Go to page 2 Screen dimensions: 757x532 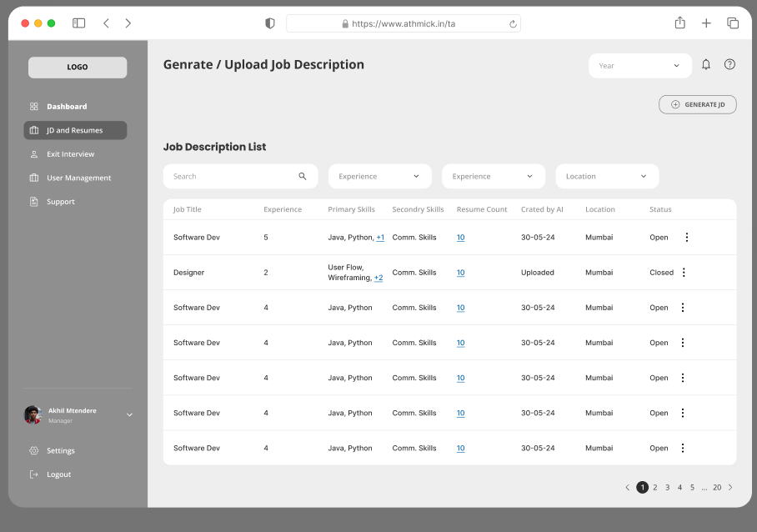[655, 487]
